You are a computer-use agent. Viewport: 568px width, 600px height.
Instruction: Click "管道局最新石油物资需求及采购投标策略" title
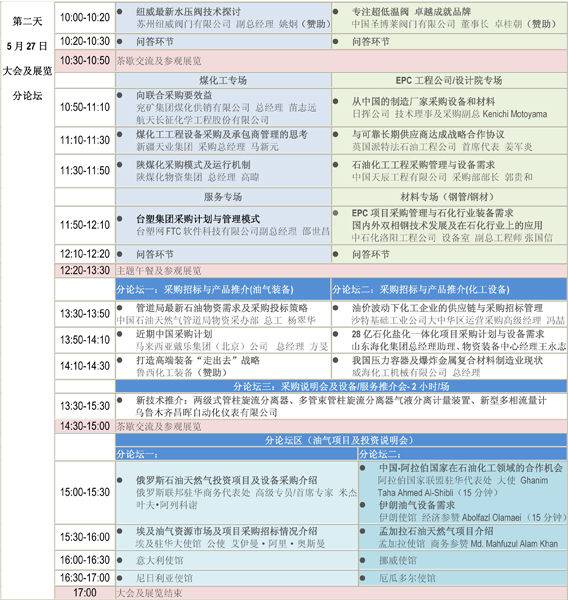click(222, 308)
